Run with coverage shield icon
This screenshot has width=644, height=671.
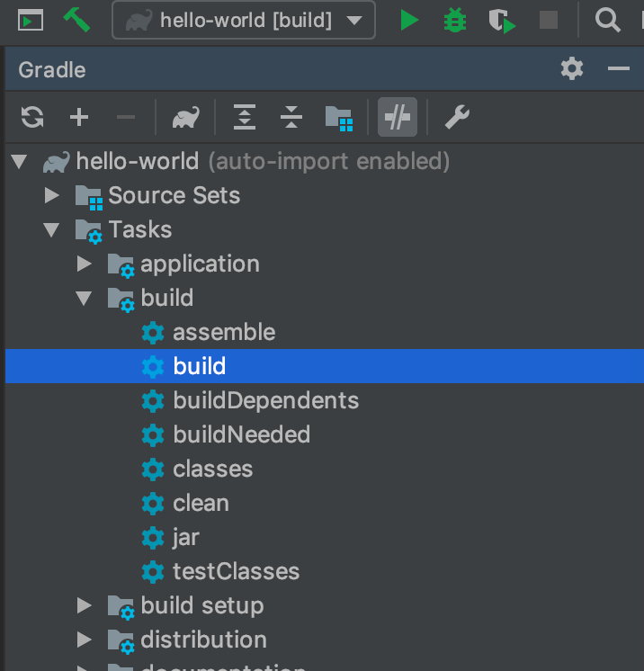tap(502, 21)
